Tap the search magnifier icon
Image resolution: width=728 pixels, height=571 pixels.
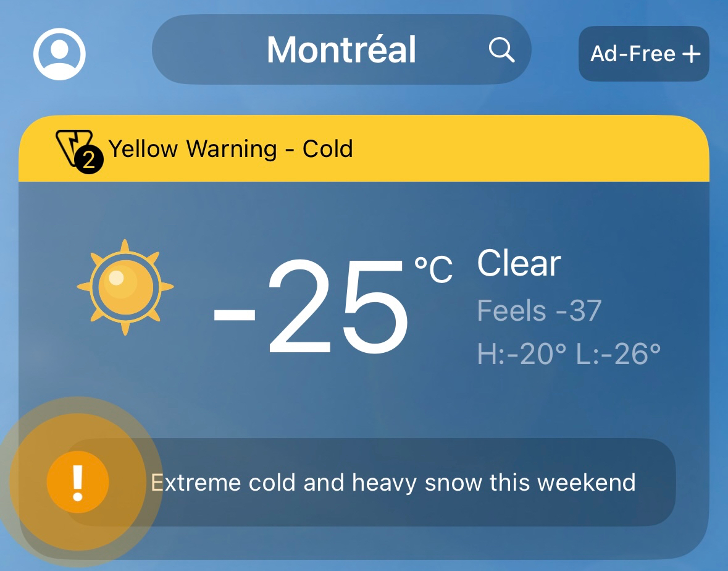(501, 49)
